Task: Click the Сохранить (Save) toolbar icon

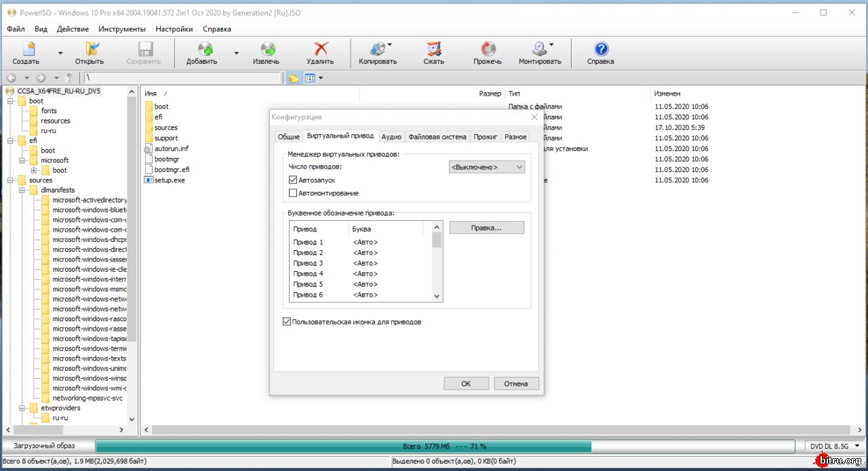Action: point(144,49)
